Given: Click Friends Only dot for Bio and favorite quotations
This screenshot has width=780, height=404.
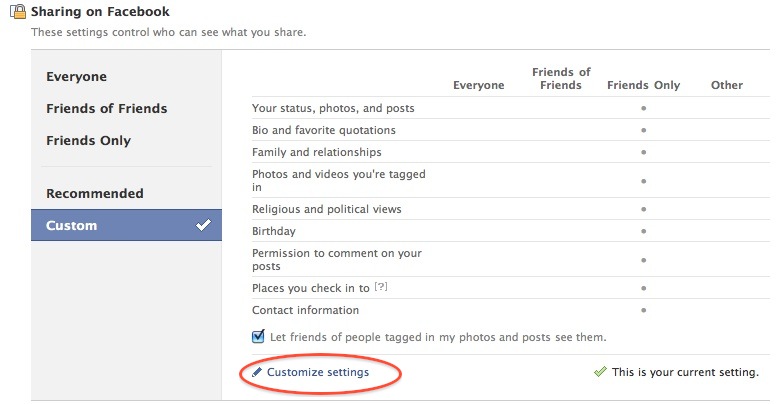Looking at the screenshot, I should coord(644,130).
